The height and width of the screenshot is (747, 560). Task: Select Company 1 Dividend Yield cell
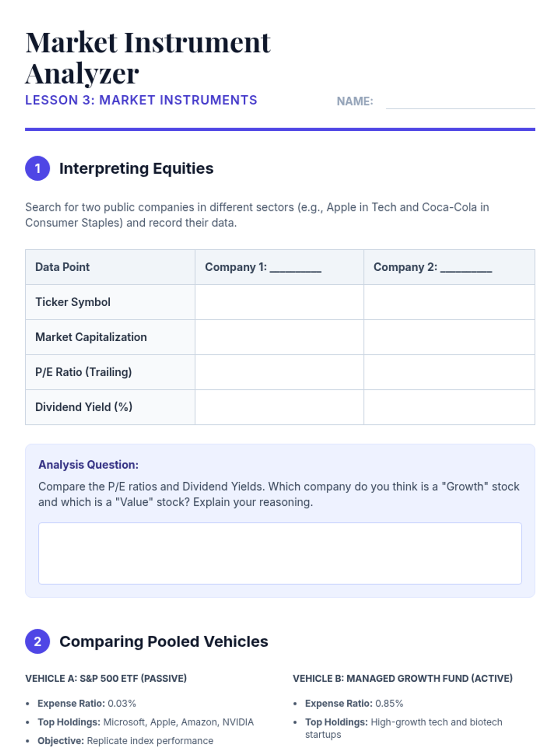(279, 407)
